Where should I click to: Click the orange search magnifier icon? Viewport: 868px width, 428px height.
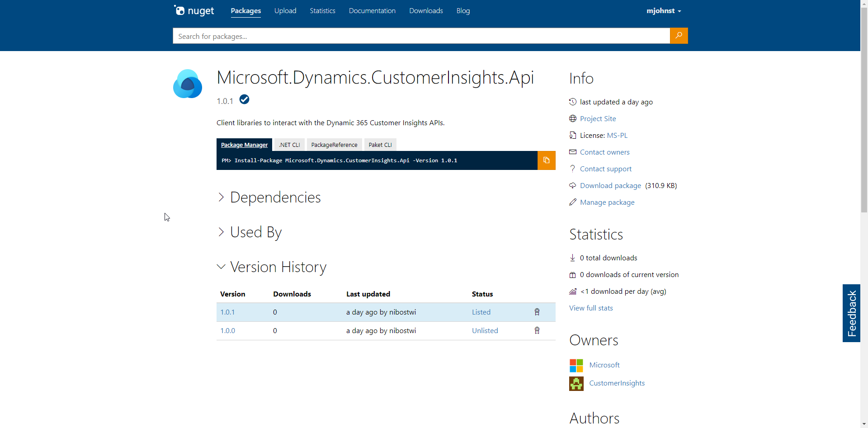click(x=678, y=36)
